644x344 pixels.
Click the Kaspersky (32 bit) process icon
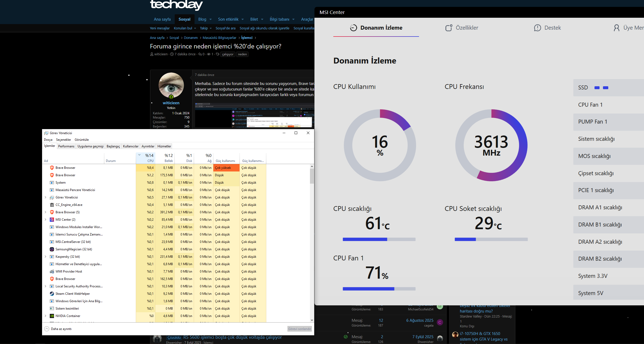coord(52,257)
